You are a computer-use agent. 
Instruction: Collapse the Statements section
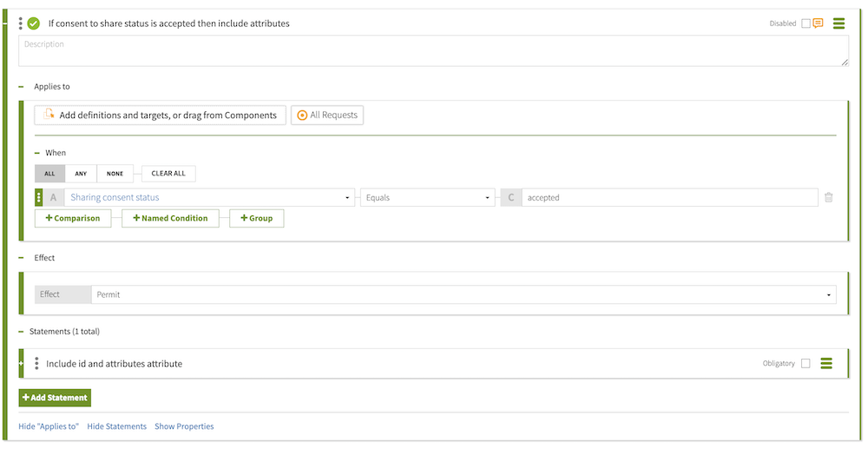point(21,332)
